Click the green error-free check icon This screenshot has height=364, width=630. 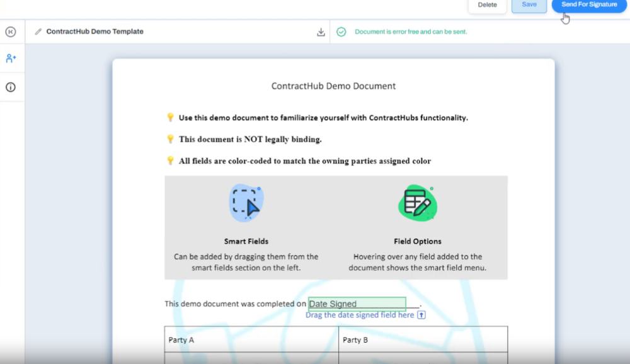[341, 31]
